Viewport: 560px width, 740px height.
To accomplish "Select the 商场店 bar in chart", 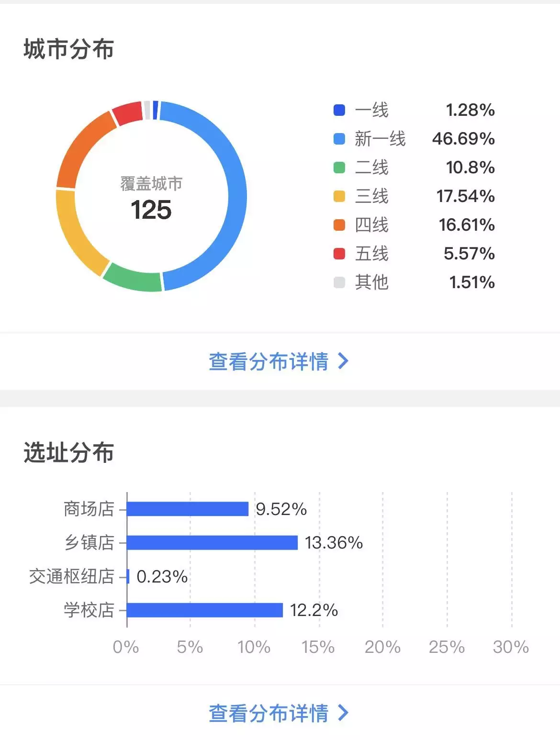I will pyautogui.click(x=188, y=509).
